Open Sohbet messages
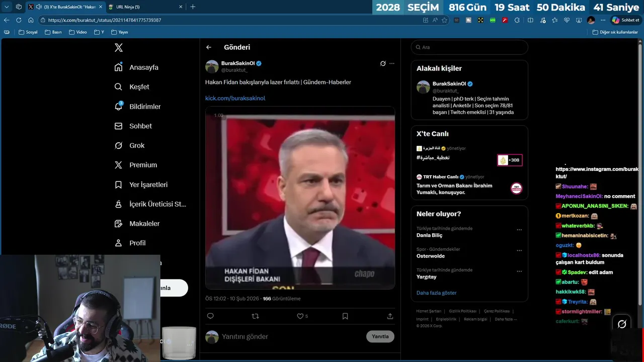 pos(133,126)
